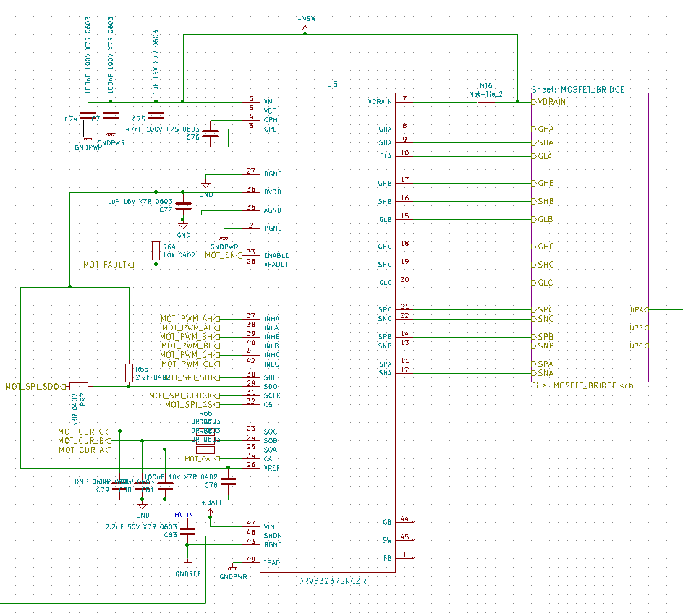The image size is (683, 616).
Task: Select the MOT_PWM_CL net label
Action: coord(190,364)
